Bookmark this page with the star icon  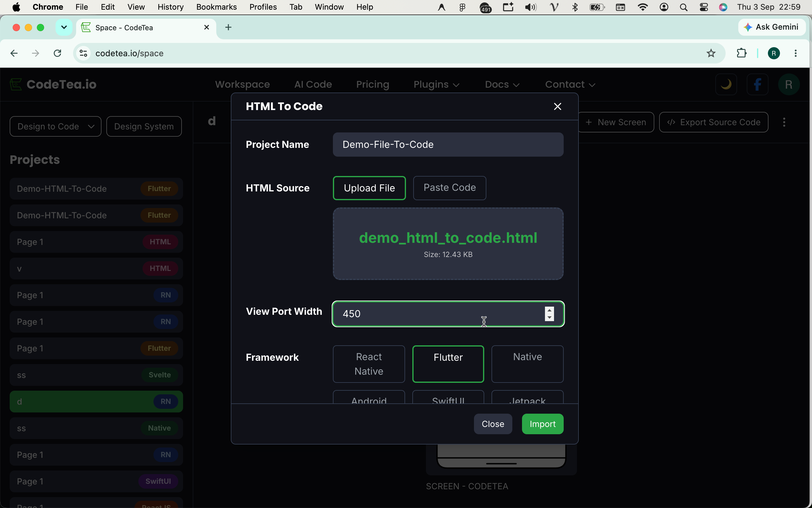(711, 53)
